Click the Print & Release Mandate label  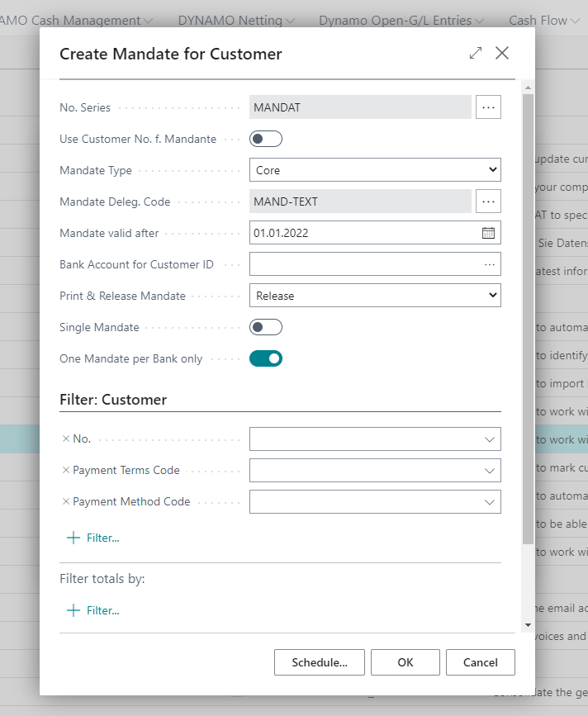point(122,296)
